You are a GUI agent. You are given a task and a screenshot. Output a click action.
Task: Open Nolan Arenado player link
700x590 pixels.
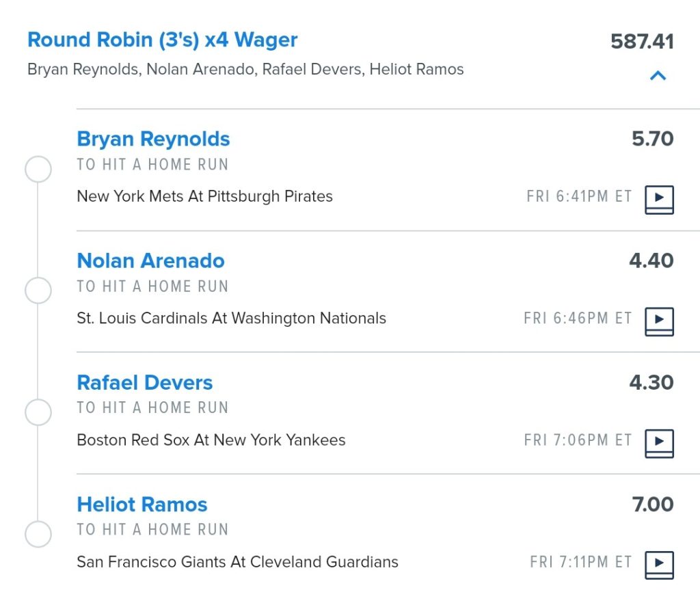pos(150,260)
